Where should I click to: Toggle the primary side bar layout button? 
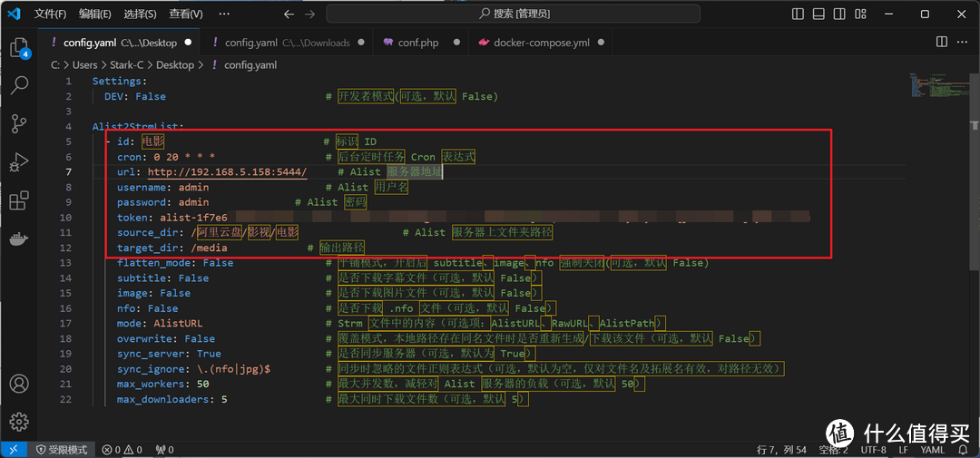click(798, 15)
